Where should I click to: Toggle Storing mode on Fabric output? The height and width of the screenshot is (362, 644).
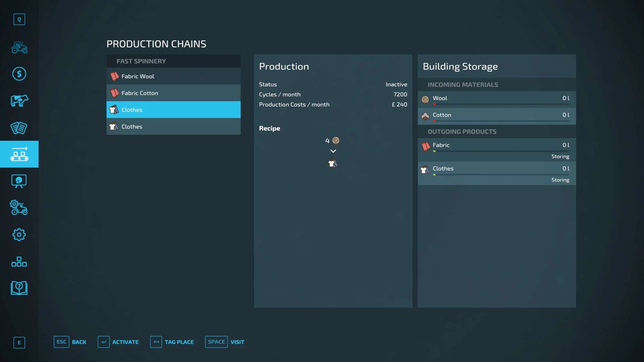click(x=560, y=157)
